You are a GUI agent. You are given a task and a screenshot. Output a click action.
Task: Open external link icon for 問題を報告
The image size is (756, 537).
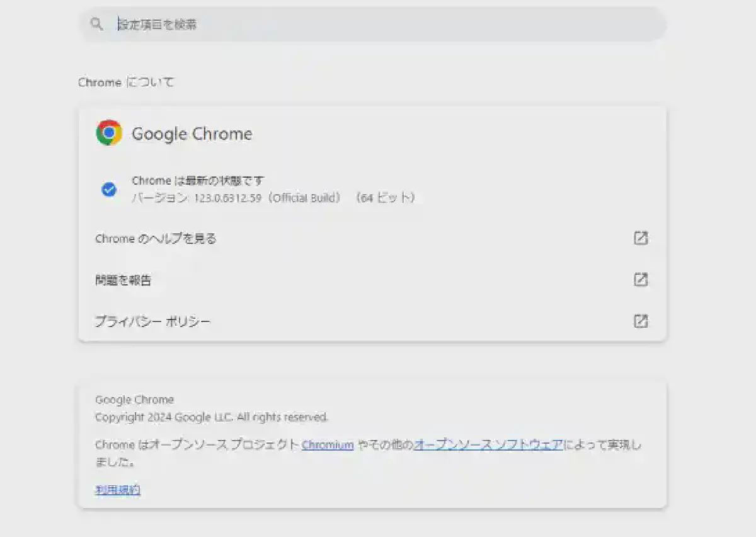(x=640, y=280)
